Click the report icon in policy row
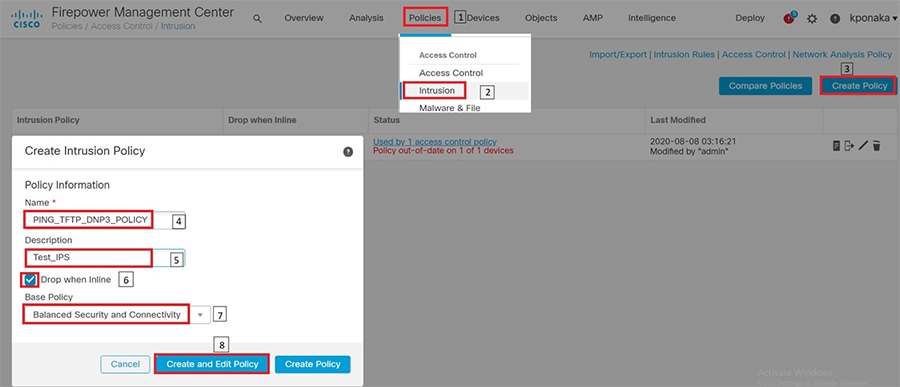900x387 pixels. [836, 146]
